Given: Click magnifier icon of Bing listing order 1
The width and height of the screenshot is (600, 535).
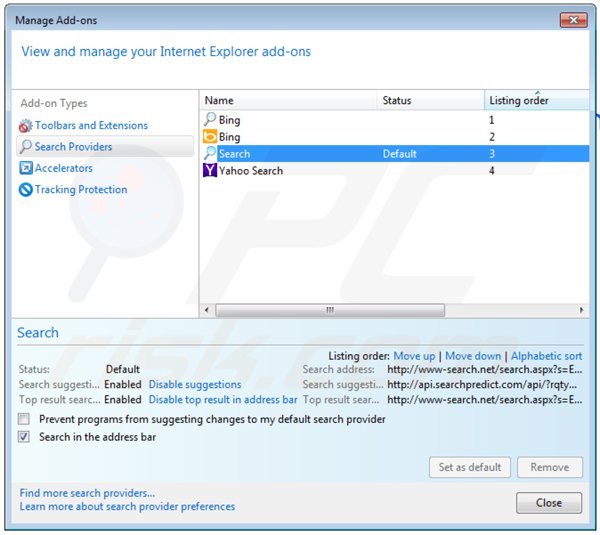Looking at the screenshot, I should coord(210,119).
